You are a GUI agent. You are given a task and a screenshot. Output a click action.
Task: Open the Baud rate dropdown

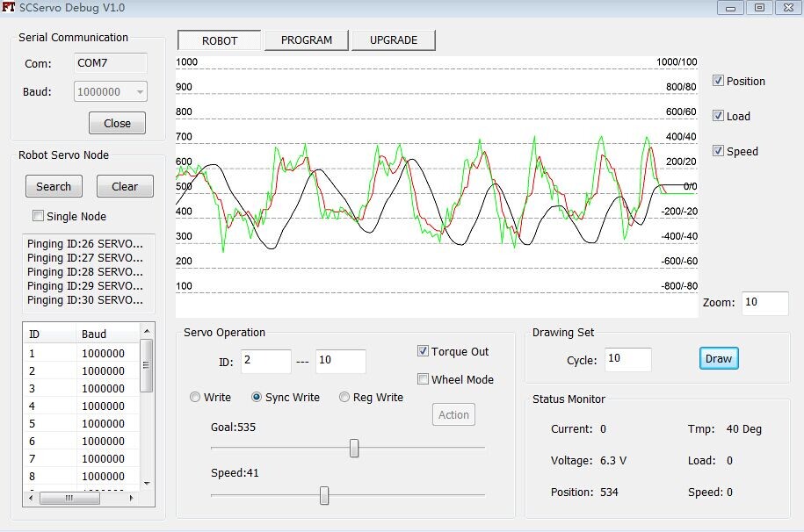(x=110, y=92)
